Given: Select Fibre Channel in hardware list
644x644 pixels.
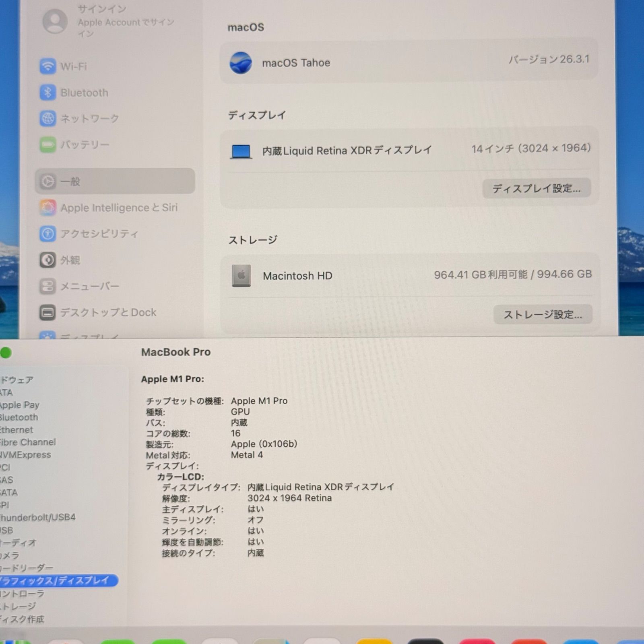Looking at the screenshot, I should click(x=28, y=442).
